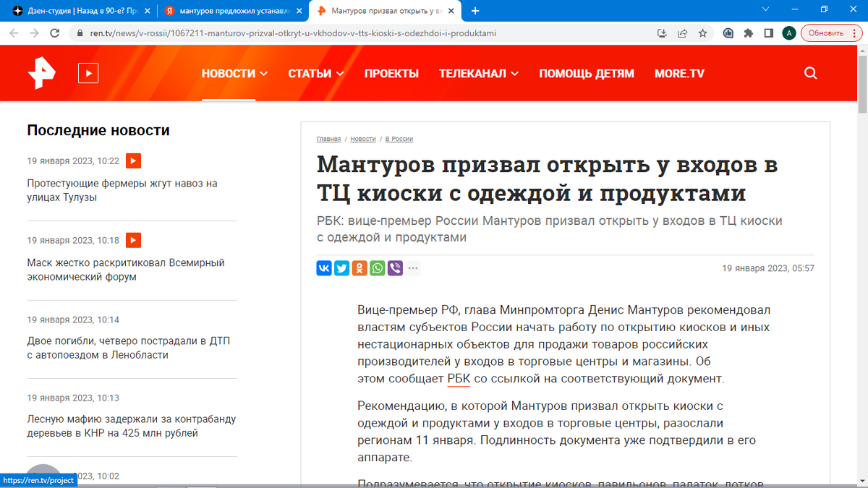Install app icon in address bar
The image size is (868, 488).
(x=662, y=33)
